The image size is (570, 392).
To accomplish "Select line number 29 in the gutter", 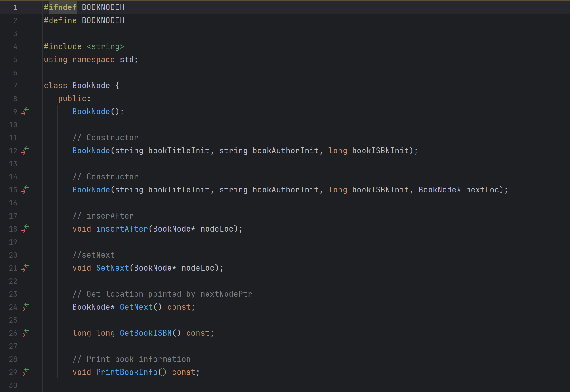I will [13, 372].
